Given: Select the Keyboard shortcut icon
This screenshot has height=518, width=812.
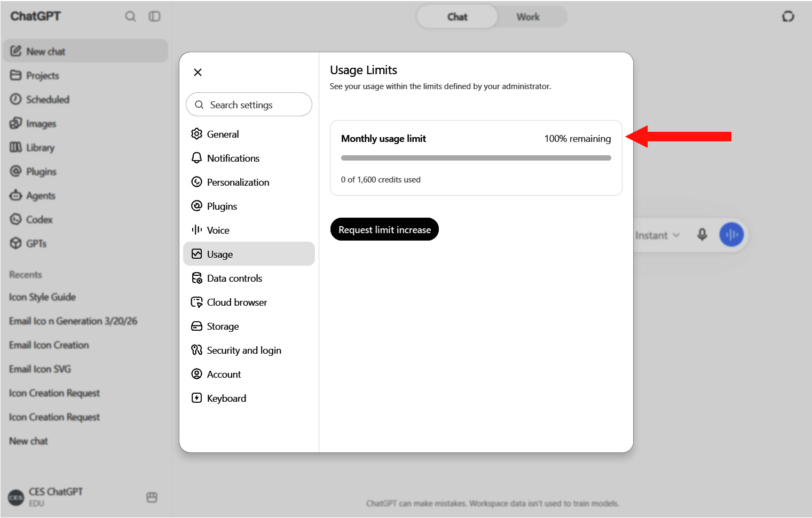Looking at the screenshot, I should point(196,398).
